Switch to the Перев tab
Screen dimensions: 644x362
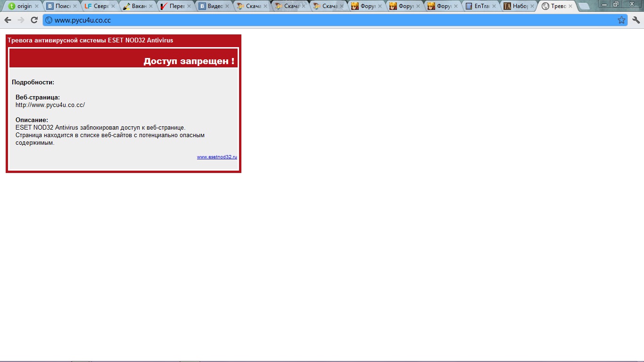tap(175, 7)
